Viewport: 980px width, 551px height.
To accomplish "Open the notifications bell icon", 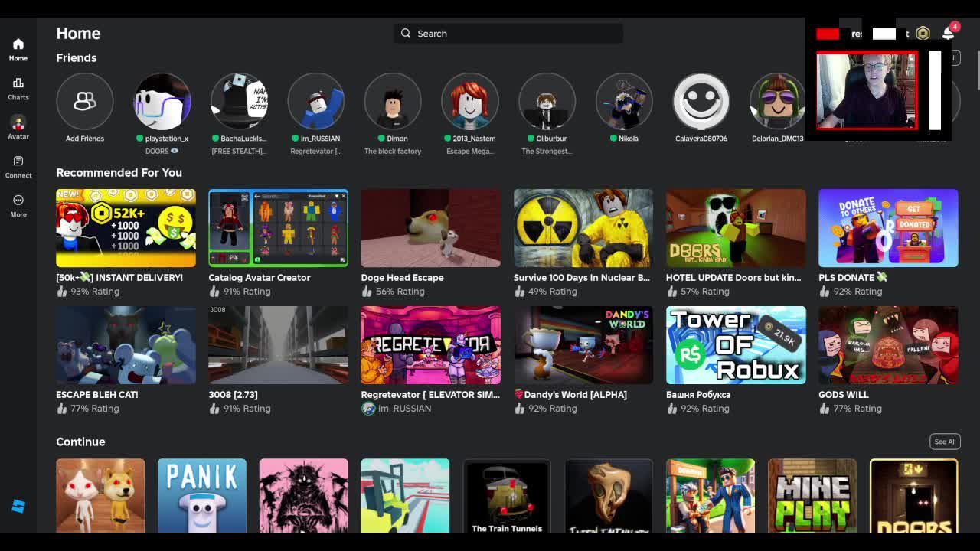I will coord(949,34).
